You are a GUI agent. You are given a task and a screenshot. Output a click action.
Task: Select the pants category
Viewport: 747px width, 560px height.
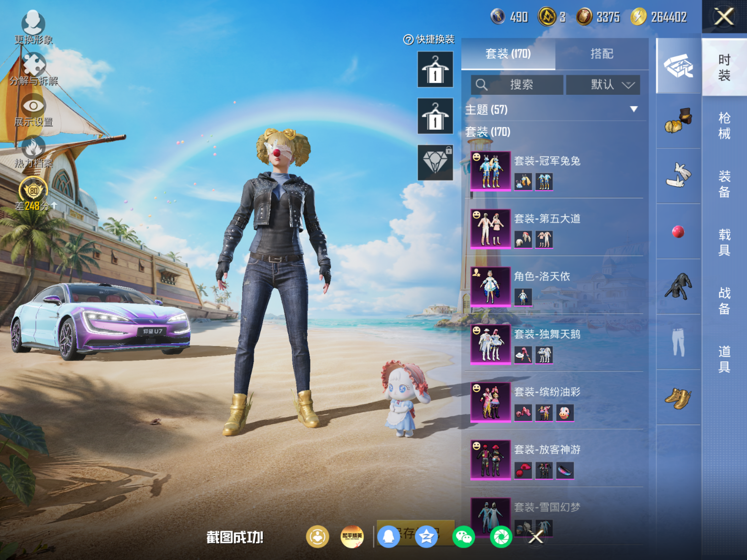(x=678, y=342)
